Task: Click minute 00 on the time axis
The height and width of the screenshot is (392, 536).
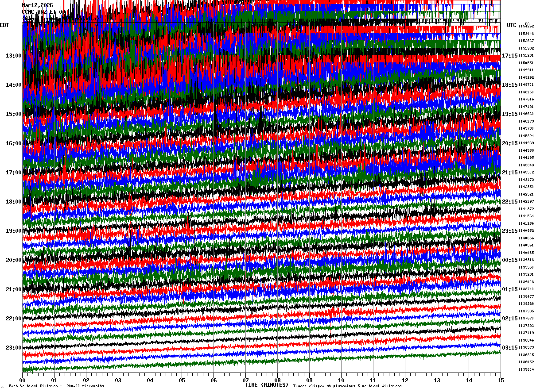Action: 23,380
